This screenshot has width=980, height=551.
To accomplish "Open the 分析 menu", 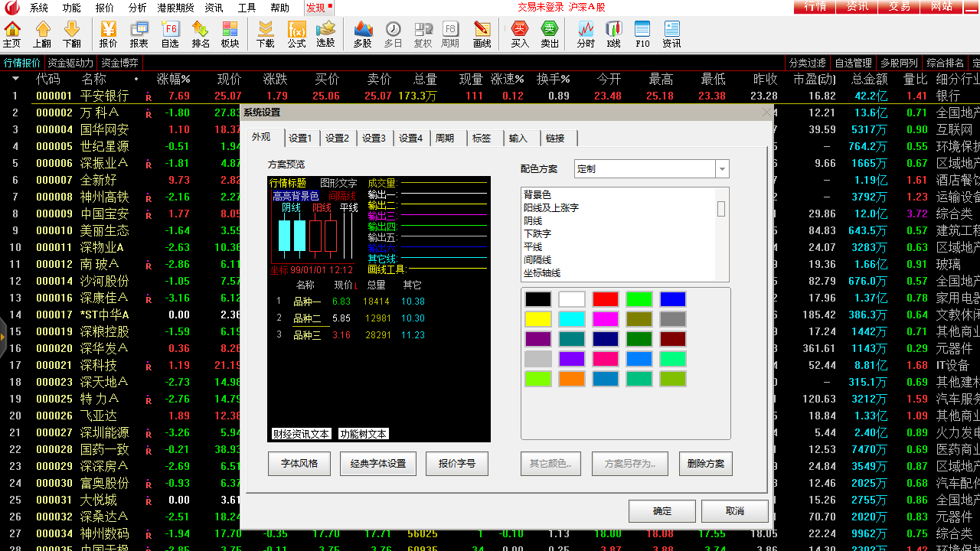I will pos(137,8).
